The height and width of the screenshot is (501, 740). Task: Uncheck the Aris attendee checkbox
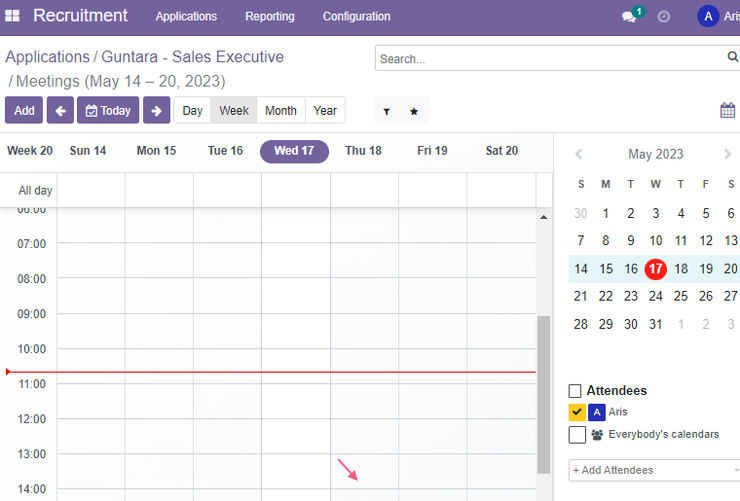[577, 412]
